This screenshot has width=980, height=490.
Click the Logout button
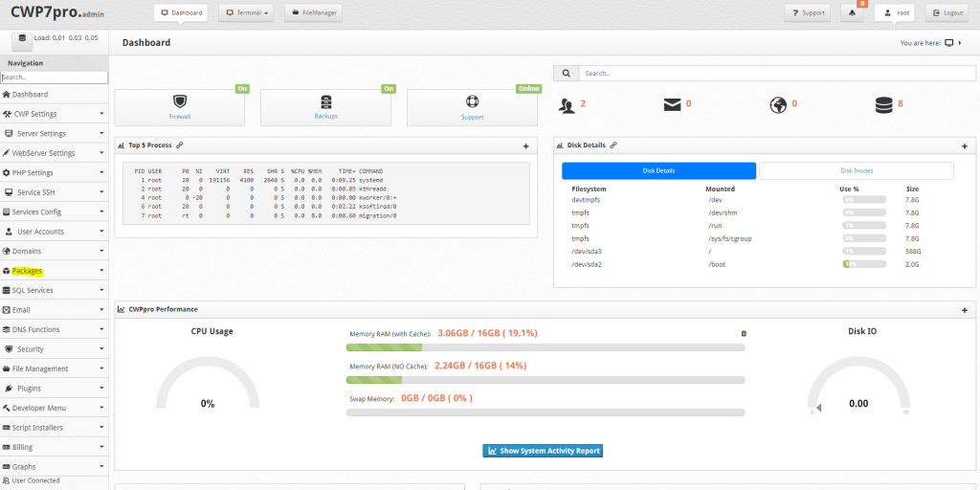pyautogui.click(x=947, y=12)
